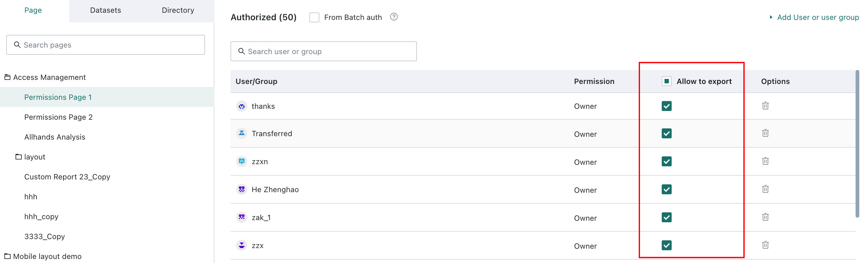Click the zzxn user avatar
The image size is (868, 263).
pyautogui.click(x=242, y=162)
